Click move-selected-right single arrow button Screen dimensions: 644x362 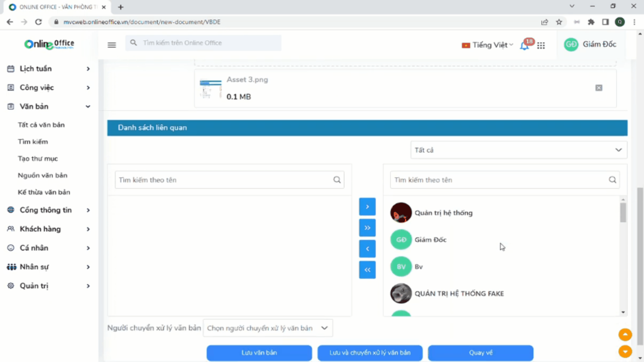pyautogui.click(x=367, y=207)
